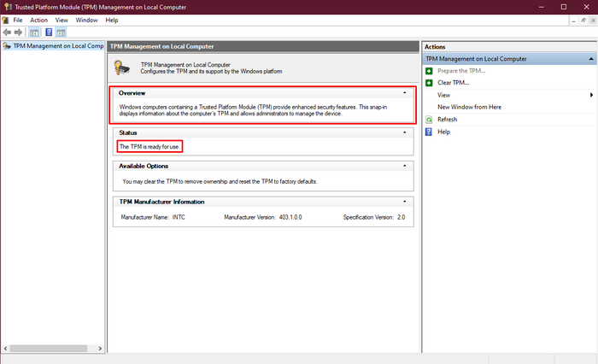
Task: Collapse the Overview section
Action: [x=405, y=93]
